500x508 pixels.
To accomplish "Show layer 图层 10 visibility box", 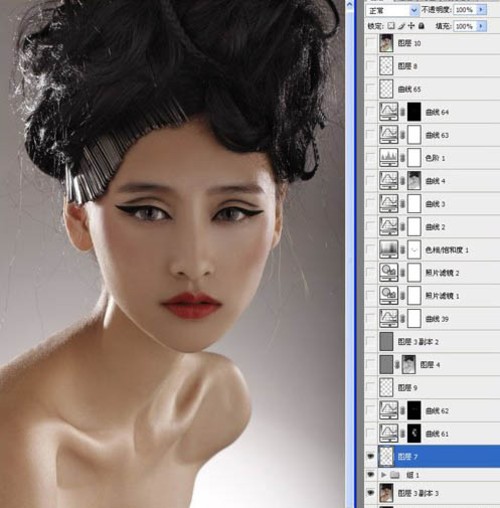I will click(x=371, y=43).
